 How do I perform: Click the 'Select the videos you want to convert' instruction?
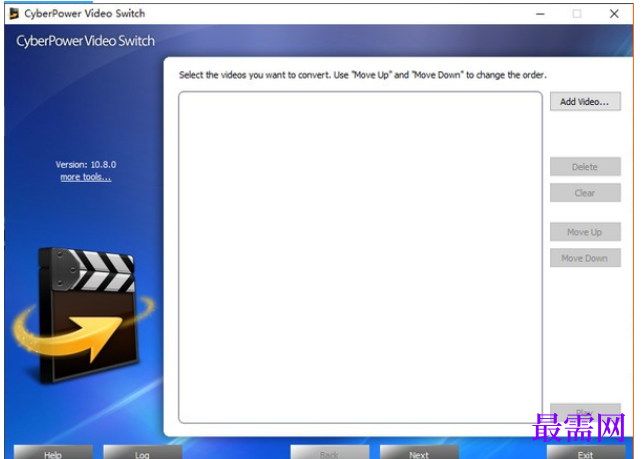[x=363, y=75]
